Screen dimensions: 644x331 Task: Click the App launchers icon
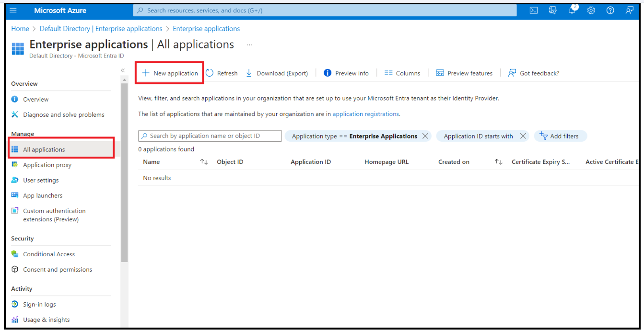(15, 195)
